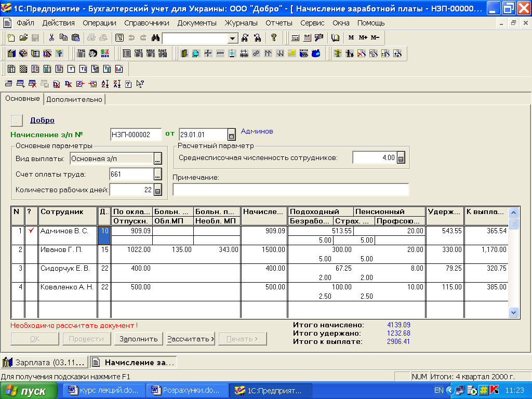Click the binoculars search icon
Image resolution: width=532 pixels, height=399 pixels.
click(155, 38)
